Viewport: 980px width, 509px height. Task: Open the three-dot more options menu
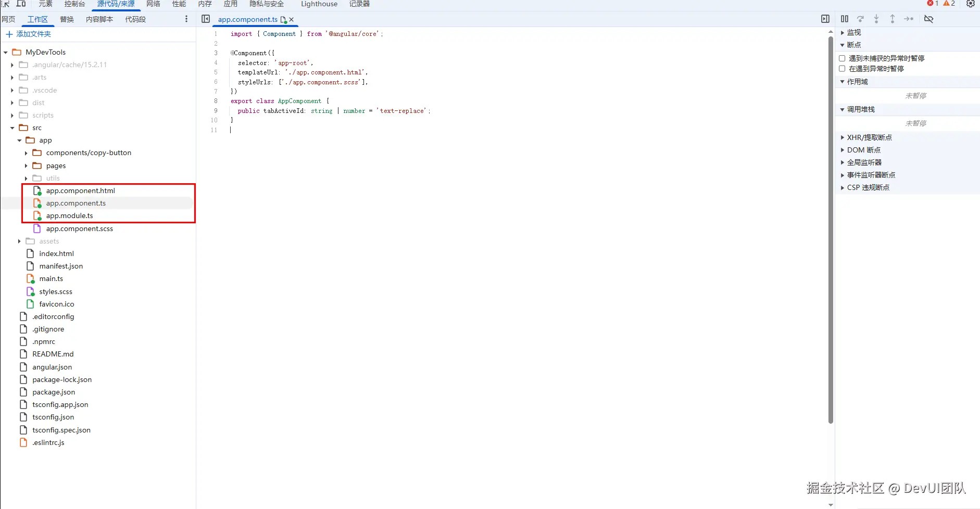(186, 19)
